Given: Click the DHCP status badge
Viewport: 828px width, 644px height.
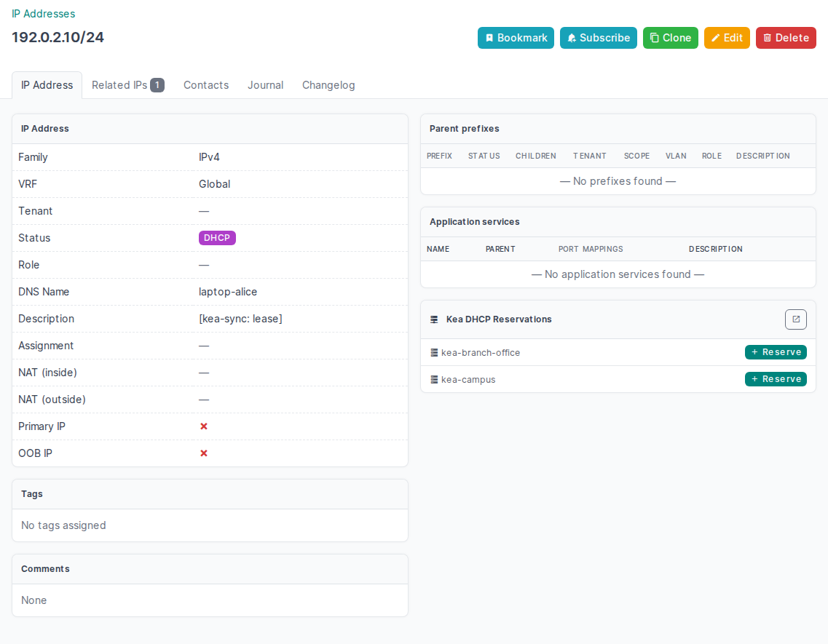Looking at the screenshot, I should coord(217,238).
